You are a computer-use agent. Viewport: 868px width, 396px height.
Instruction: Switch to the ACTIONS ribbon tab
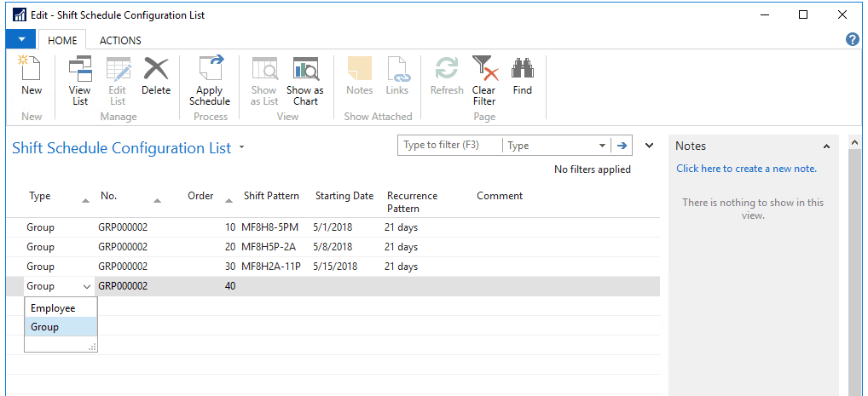click(x=120, y=40)
